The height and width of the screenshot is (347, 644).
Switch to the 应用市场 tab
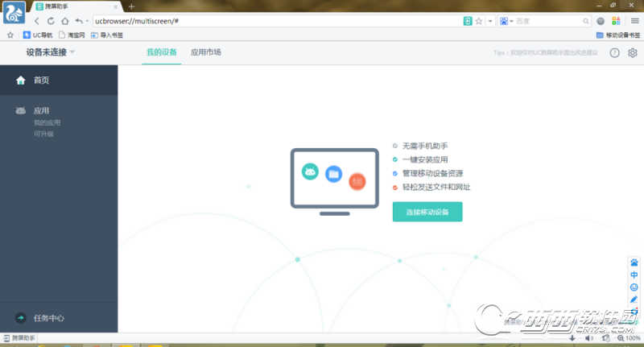tap(206, 52)
